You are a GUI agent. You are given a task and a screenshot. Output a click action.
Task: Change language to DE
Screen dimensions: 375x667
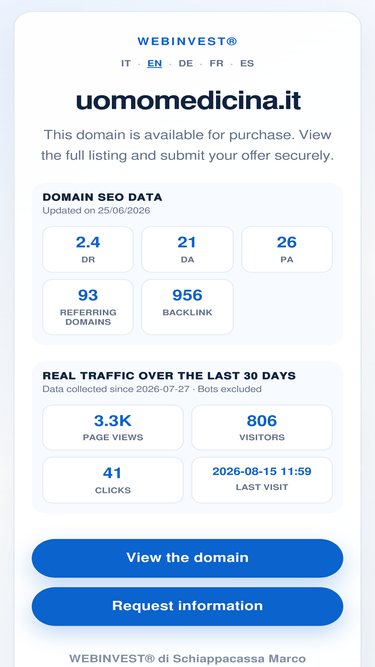tap(185, 63)
